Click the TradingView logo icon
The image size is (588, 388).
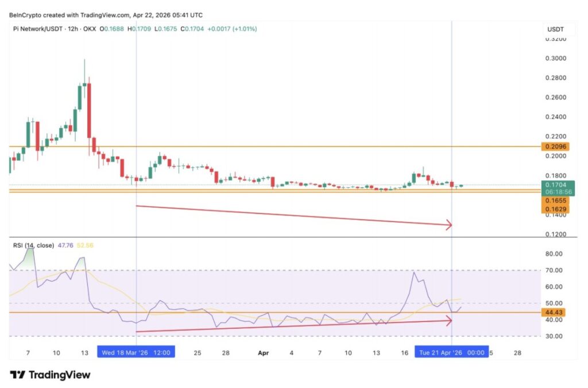click(x=17, y=375)
